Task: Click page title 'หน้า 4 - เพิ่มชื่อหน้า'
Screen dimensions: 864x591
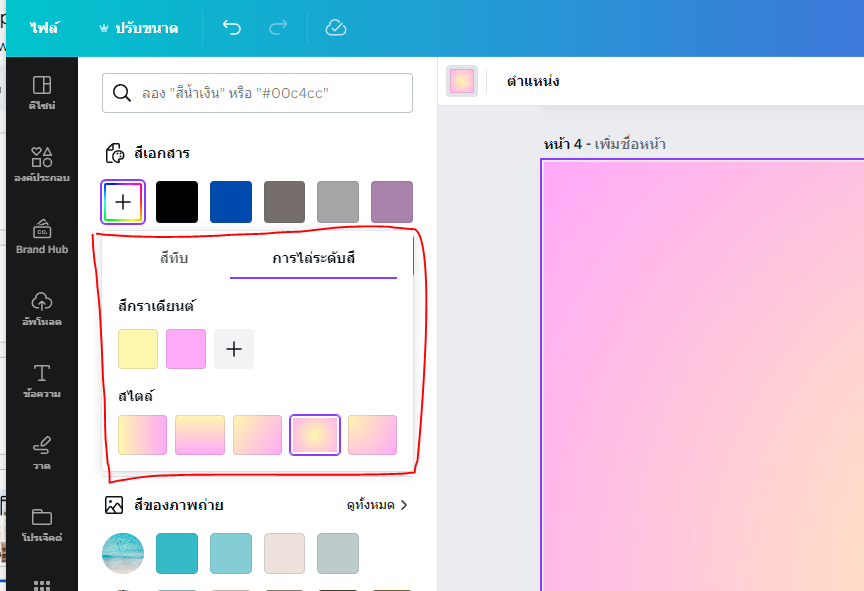Action: [604, 144]
